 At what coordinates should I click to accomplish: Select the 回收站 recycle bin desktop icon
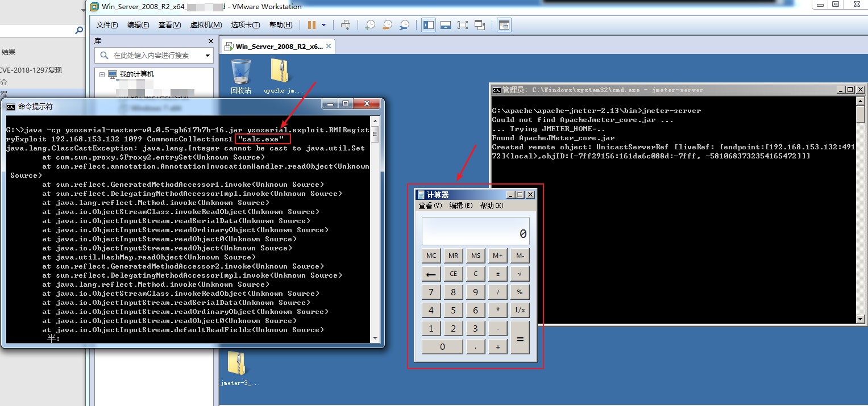(x=241, y=76)
